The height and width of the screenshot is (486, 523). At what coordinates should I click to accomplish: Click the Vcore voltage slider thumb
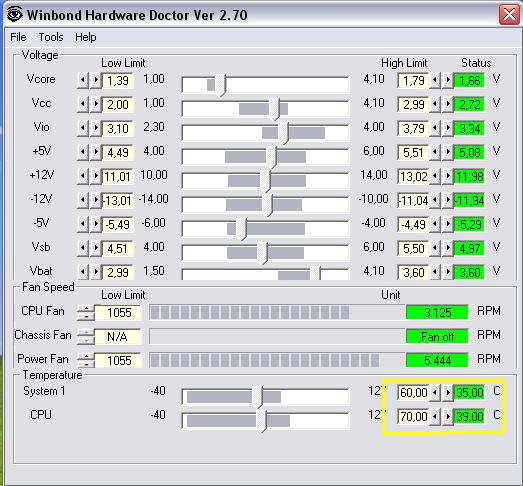pyautogui.click(x=220, y=85)
